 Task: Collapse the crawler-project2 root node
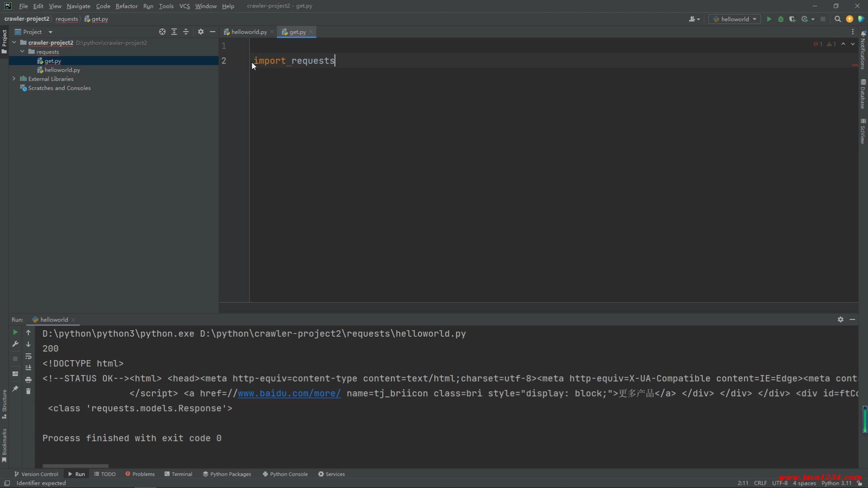point(14,42)
